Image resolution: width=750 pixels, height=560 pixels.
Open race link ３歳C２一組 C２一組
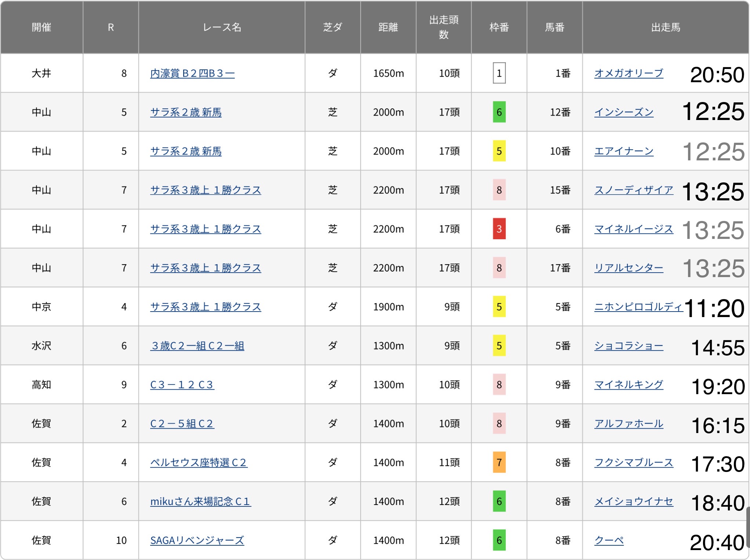click(x=197, y=346)
